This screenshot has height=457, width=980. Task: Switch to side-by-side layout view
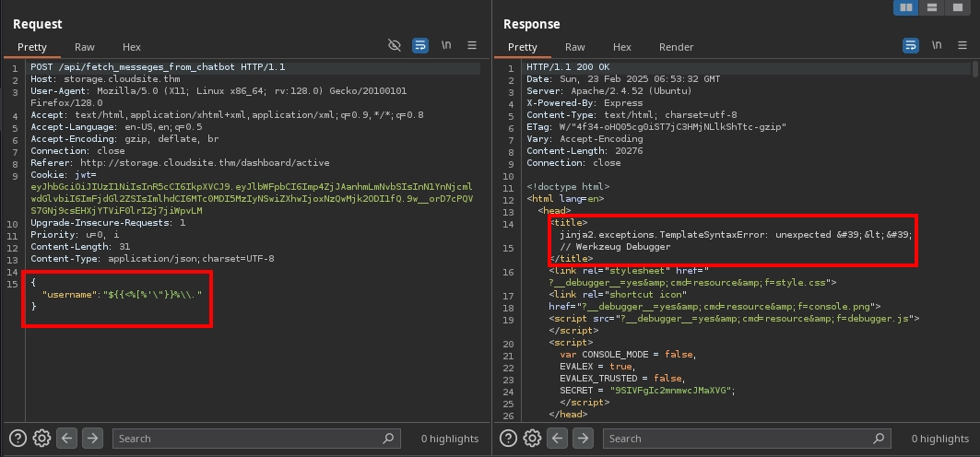point(908,7)
